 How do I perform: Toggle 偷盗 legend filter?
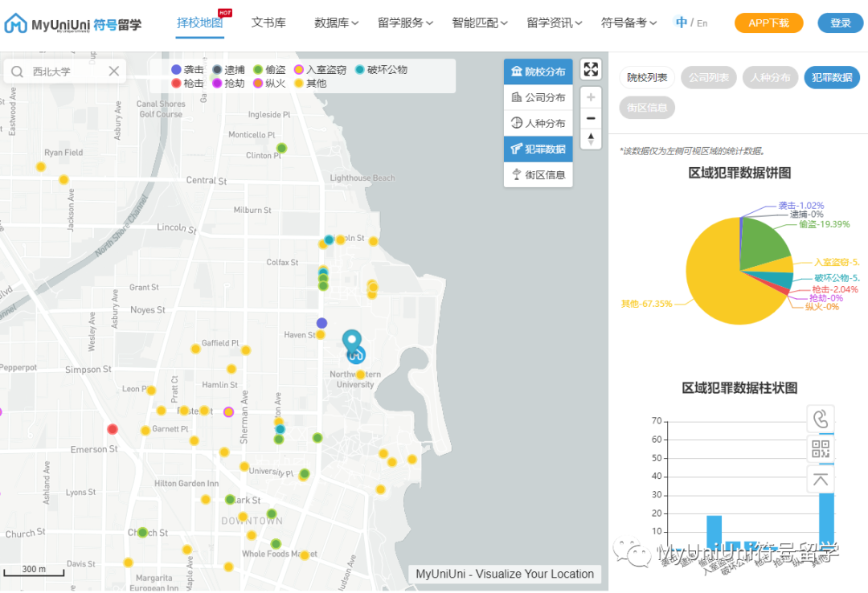point(269,70)
